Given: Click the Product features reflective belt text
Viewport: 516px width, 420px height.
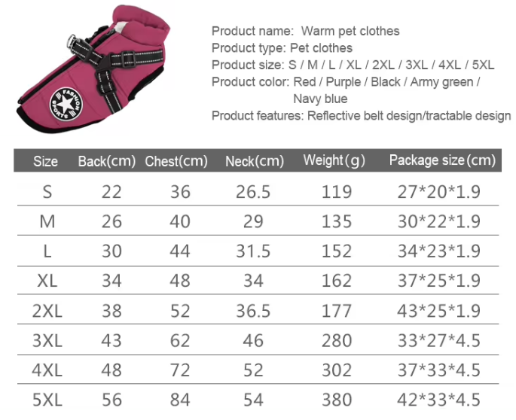Looking at the screenshot, I should click(361, 116).
